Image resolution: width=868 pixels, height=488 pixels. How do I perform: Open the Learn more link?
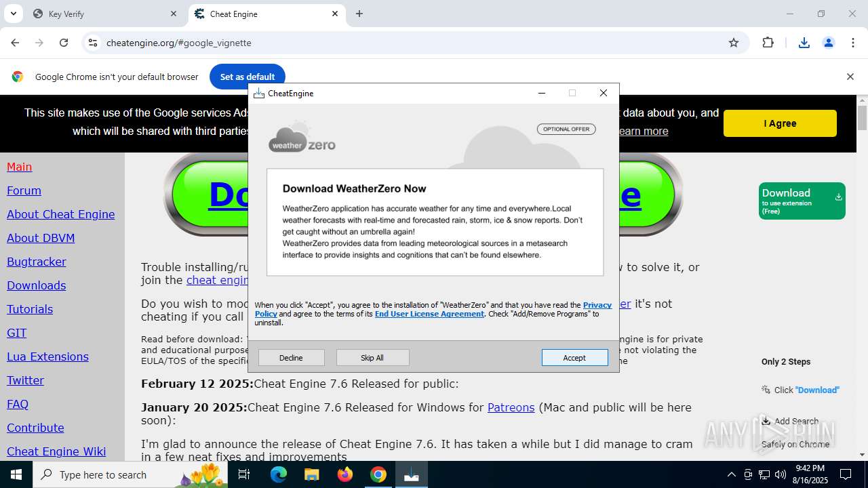643,131
